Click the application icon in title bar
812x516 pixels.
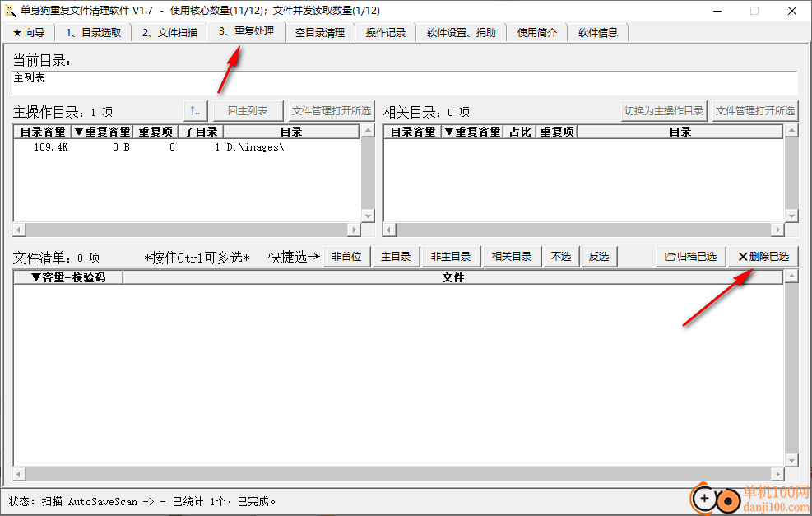pos(10,11)
